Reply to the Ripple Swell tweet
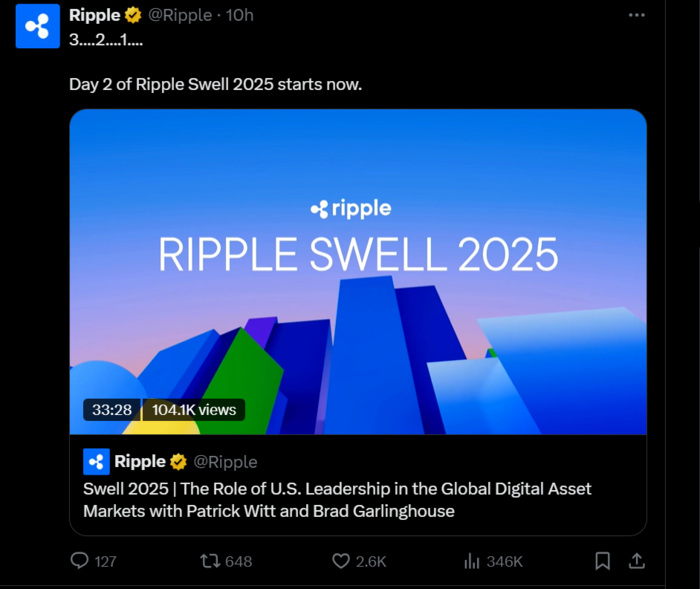Screen dimensions: 700x589 point(81,561)
